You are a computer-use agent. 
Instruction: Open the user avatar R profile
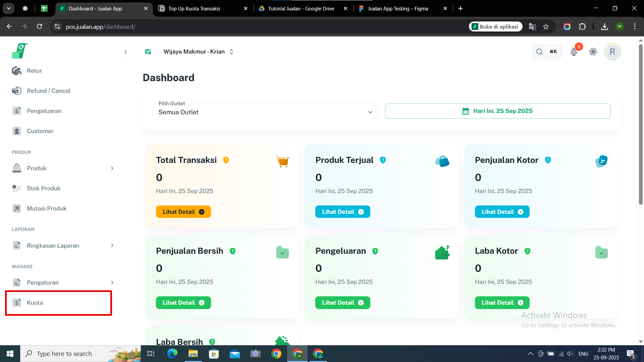point(612,52)
